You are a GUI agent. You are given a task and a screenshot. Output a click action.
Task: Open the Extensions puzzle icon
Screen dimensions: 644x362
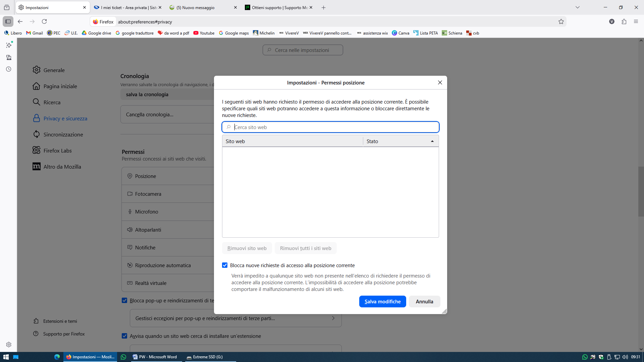624,22
